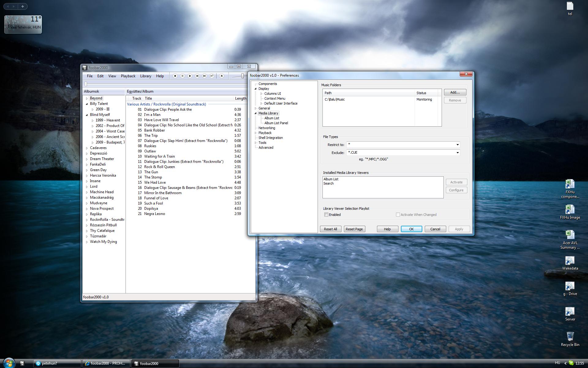Image resolution: width=588 pixels, height=368 pixels.
Task: Expand the Tools preferences node
Action: point(256,143)
